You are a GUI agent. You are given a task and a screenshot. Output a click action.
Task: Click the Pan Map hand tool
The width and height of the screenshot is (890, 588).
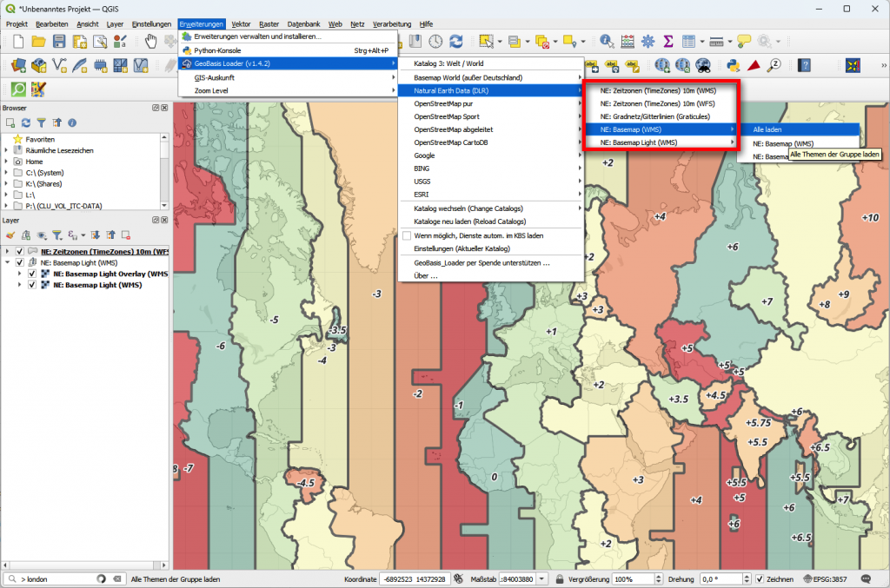coord(150,41)
